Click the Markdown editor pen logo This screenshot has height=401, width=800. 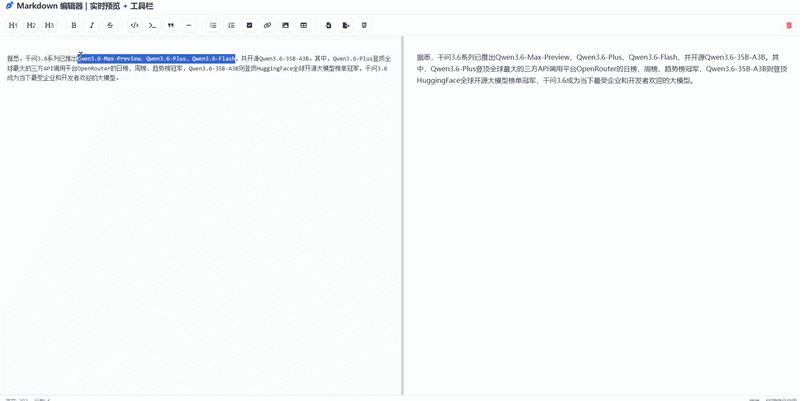(9, 6)
